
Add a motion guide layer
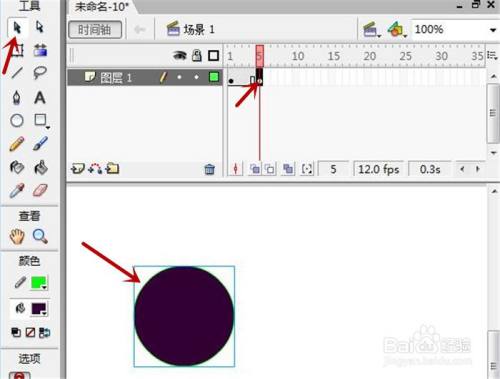point(95,169)
